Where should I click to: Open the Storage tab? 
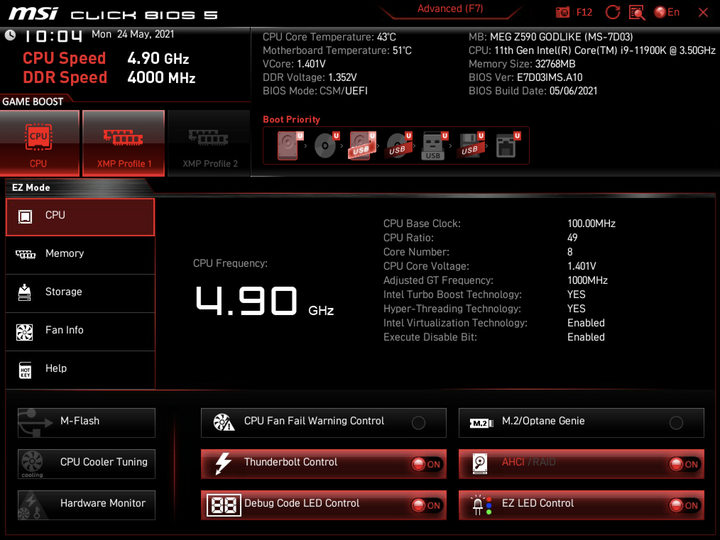[x=80, y=293]
